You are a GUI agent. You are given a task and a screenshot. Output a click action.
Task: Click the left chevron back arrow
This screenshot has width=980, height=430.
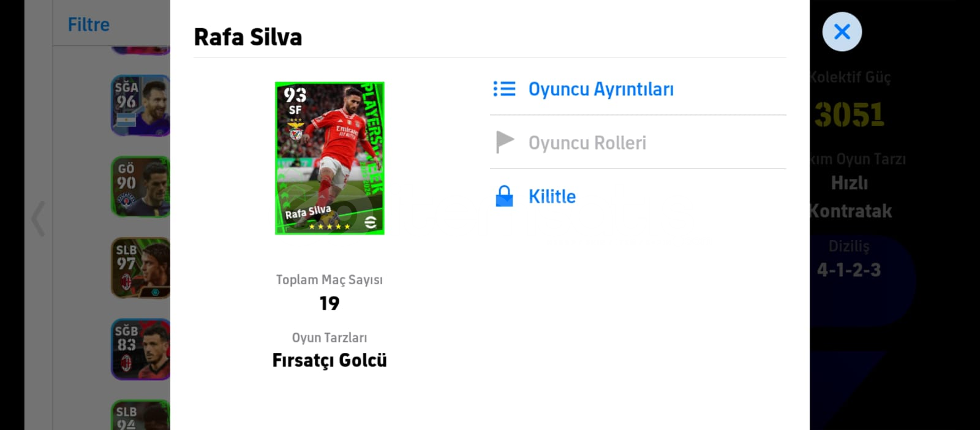tap(38, 219)
